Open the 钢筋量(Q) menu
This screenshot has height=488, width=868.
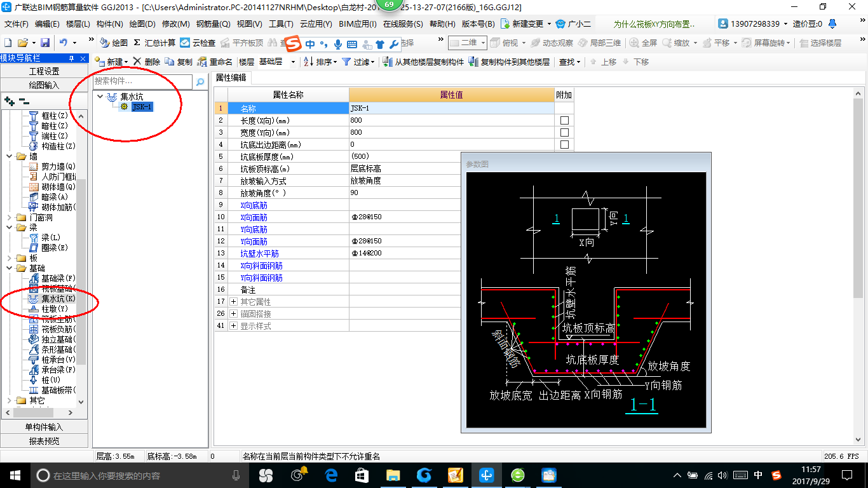tap(213, 24)
